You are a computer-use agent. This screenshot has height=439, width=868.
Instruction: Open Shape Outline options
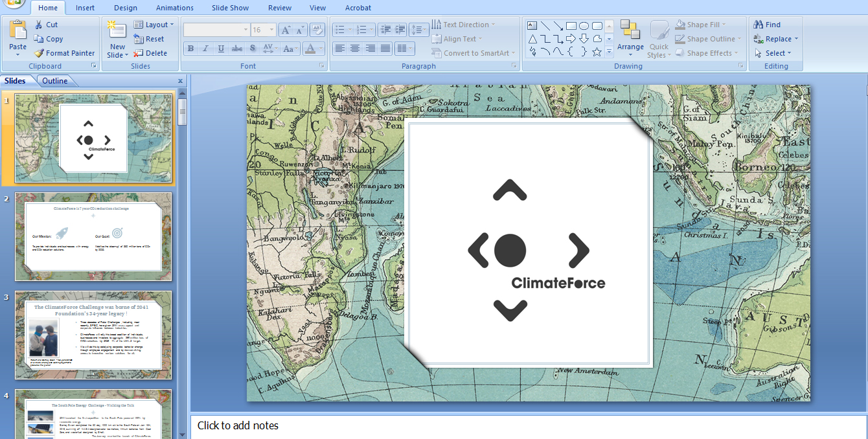[708, 39]
